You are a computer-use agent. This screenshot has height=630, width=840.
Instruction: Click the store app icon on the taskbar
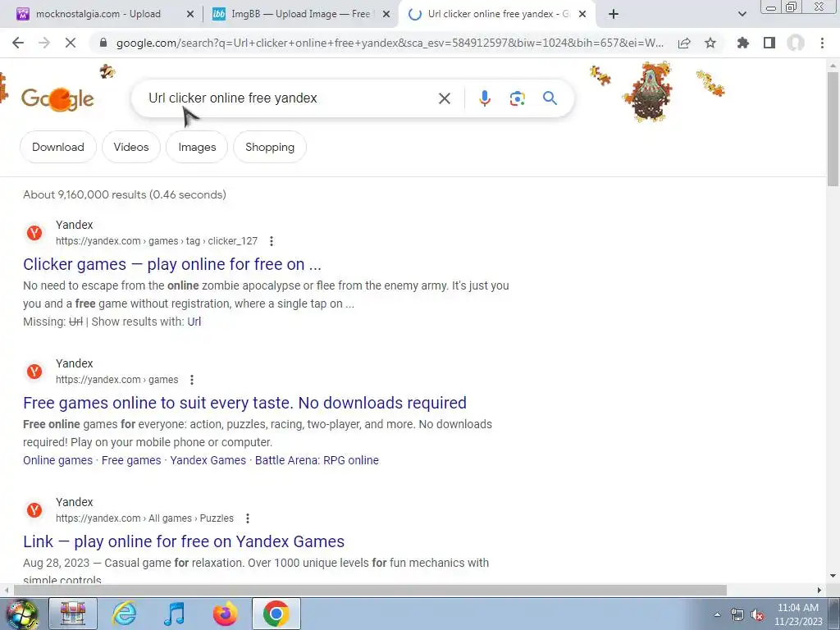[73, 614]
